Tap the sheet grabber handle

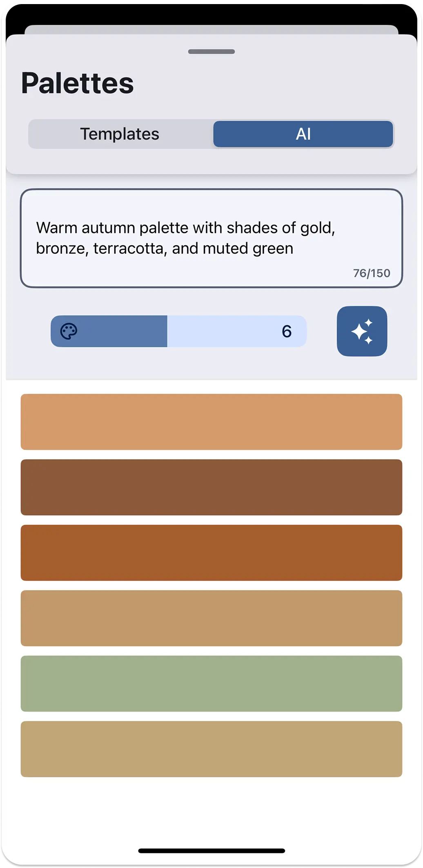(x=211, y=52)
